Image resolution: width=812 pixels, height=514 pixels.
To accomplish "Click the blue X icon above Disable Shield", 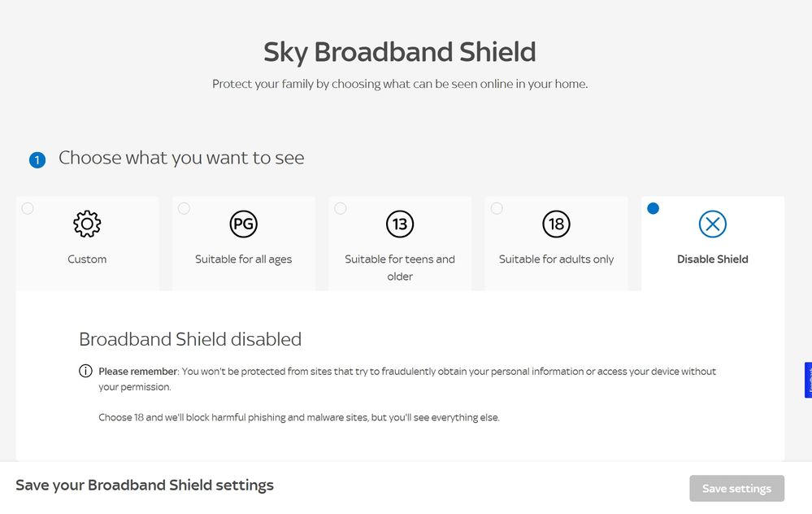I will tap(712, 224).
